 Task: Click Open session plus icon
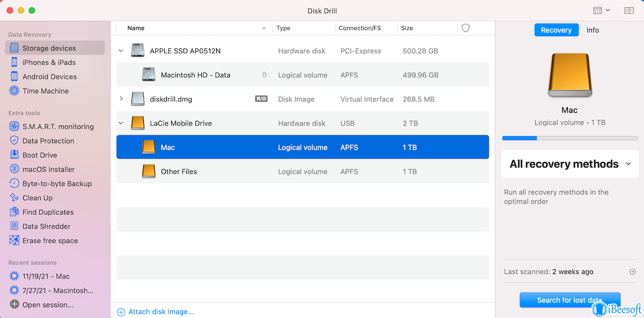click(14, 305)
